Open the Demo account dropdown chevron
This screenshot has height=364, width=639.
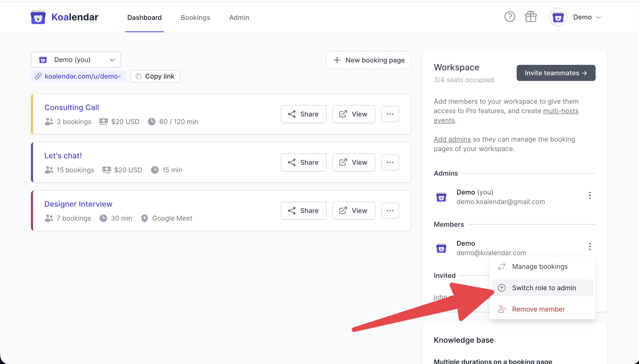tap(598, 18)
